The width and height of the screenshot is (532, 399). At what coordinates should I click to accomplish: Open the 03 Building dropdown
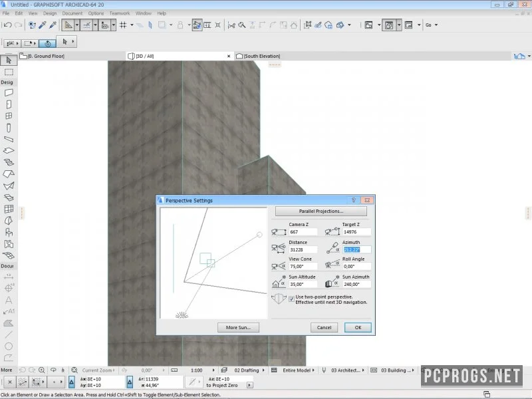(x=397, y=370)
